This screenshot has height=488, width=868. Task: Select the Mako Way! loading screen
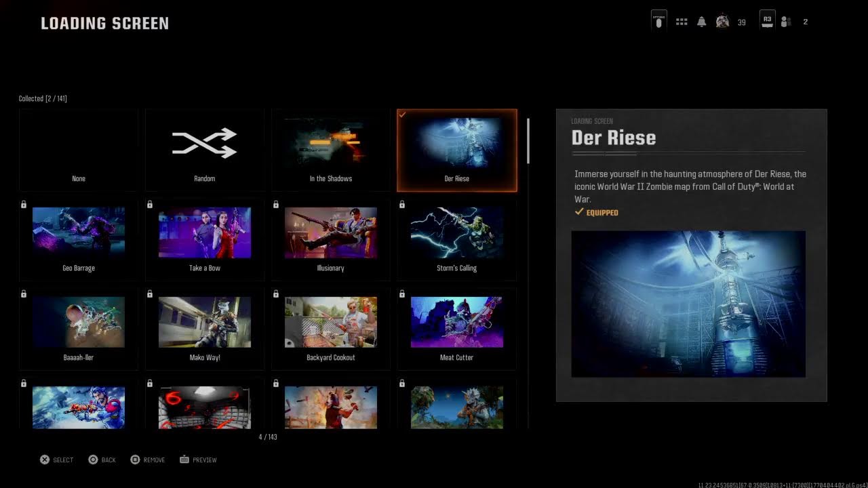pos(205,329)
